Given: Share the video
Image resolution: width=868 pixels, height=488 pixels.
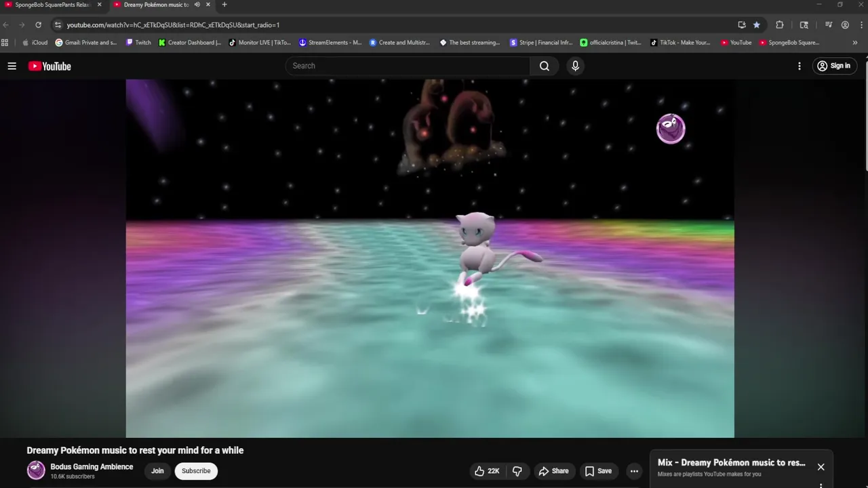Looking at the screenshot, I should pyautogui.click(x=553, y=471).
